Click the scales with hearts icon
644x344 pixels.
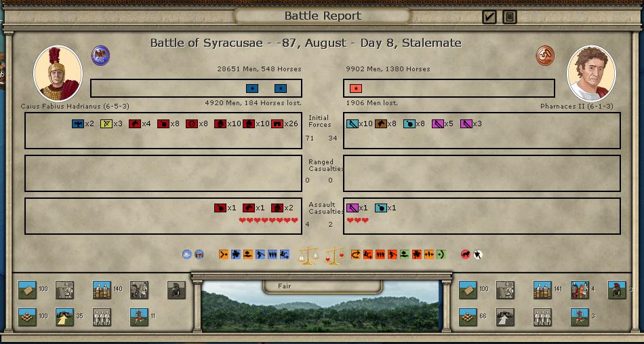tap(334, 255)
